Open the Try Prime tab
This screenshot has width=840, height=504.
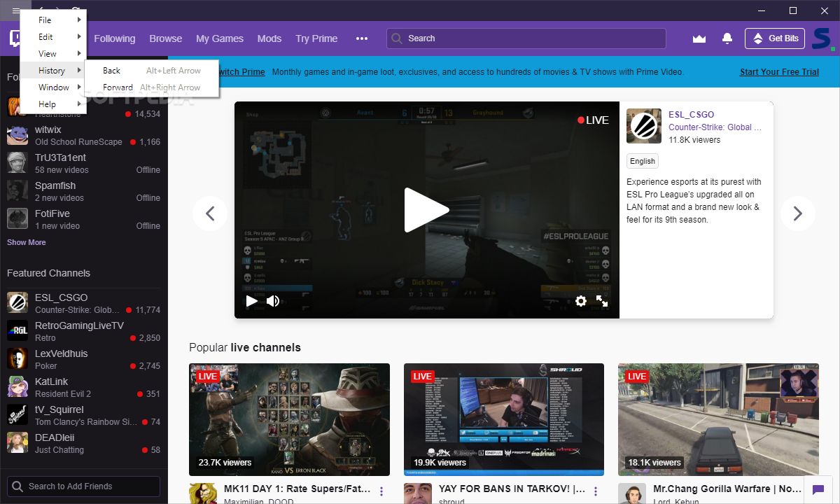click(316, 38)
